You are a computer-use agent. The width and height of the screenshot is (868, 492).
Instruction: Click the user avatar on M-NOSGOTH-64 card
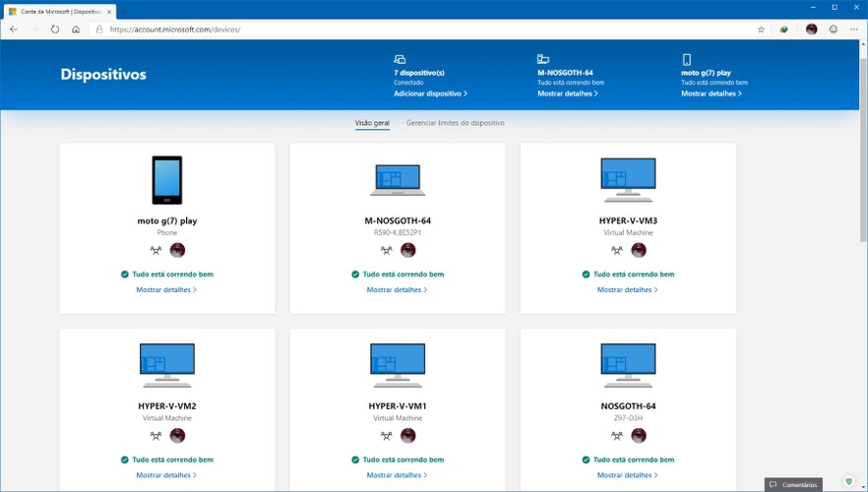tap(408, 250)
